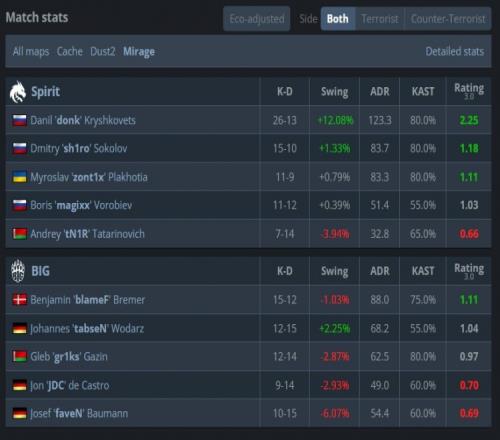Click the Spirit dragon team logo

(x=18, y=92)
